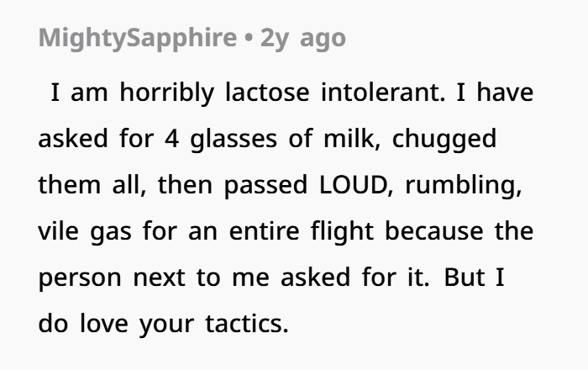This screenshot has height=370, width=588.
Task: Click the capitalized word 'LOUD,'
Action: 356,185
